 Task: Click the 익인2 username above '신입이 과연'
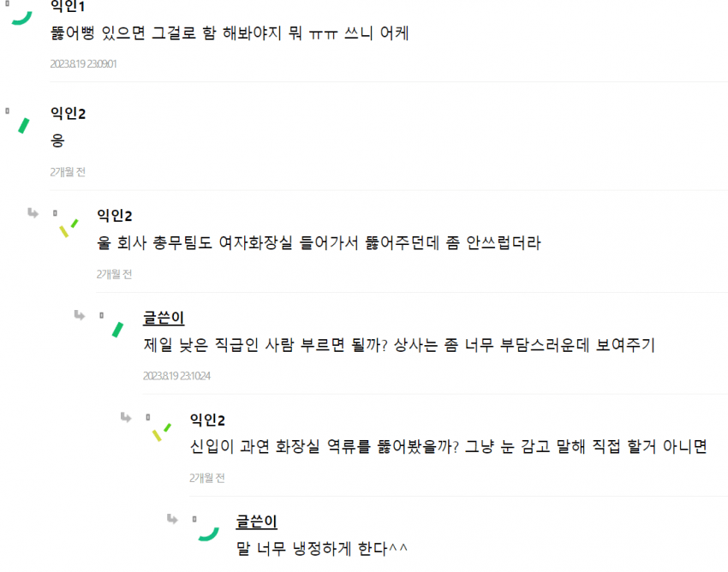point(207,420)
